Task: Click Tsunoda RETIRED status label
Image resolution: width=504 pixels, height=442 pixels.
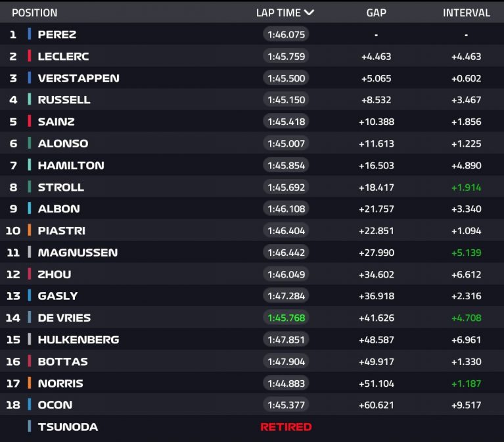Action: click(286, 427)
